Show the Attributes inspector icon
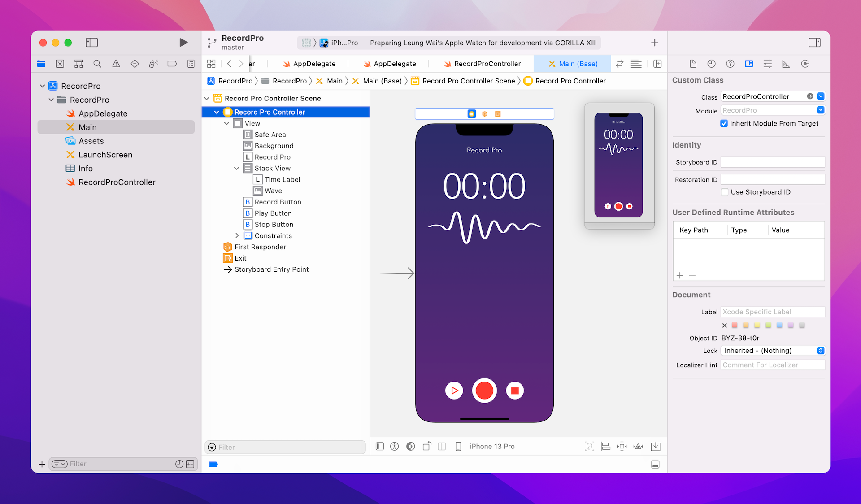The image size is (861, 504). tap(767, 64)
